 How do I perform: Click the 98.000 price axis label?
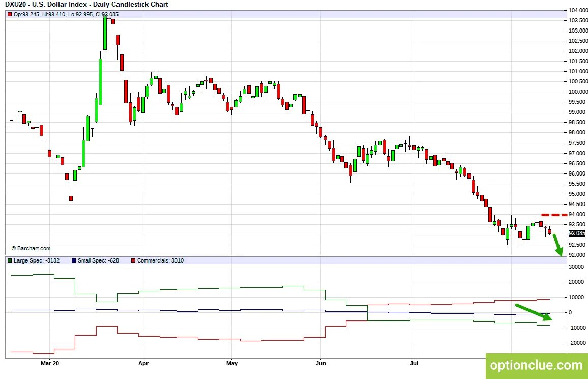pos(578,132)
